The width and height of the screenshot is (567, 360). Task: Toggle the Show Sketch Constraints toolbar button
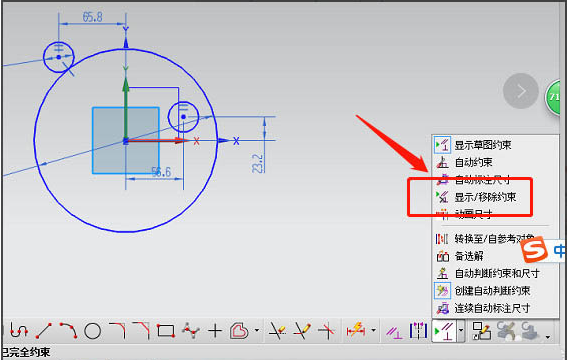coord(444,331)
